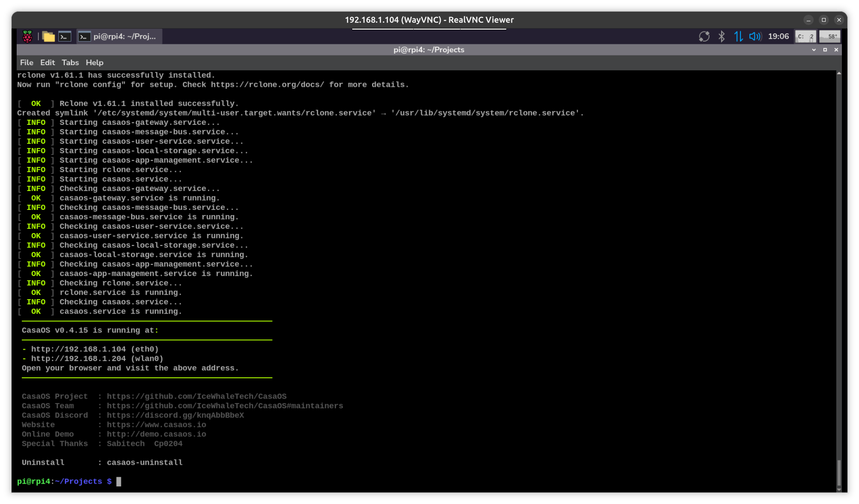Screen dimensions: 859x504
Task: Open the Help menu
Action: click(94, 62)
